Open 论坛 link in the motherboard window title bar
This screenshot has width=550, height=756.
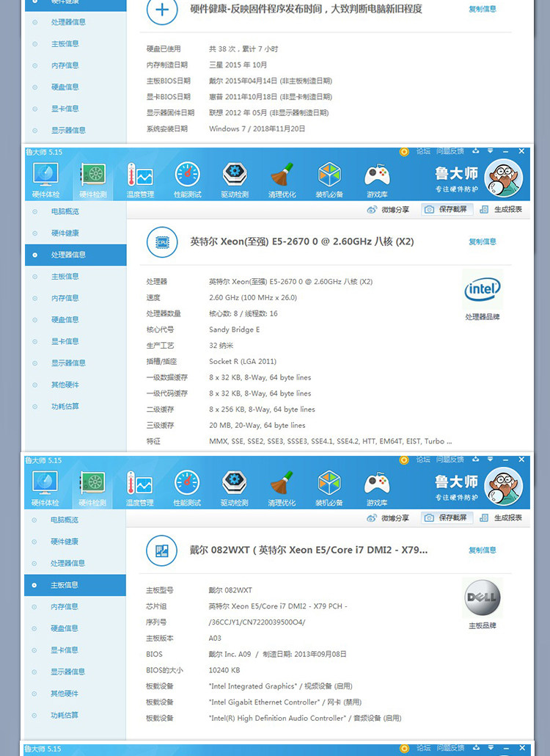click(x=423, y=460)
